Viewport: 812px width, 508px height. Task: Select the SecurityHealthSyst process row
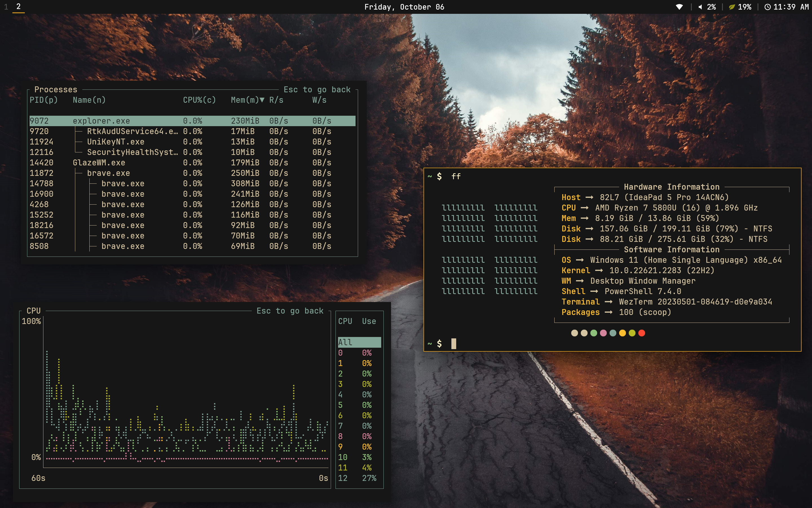(192, 152)
